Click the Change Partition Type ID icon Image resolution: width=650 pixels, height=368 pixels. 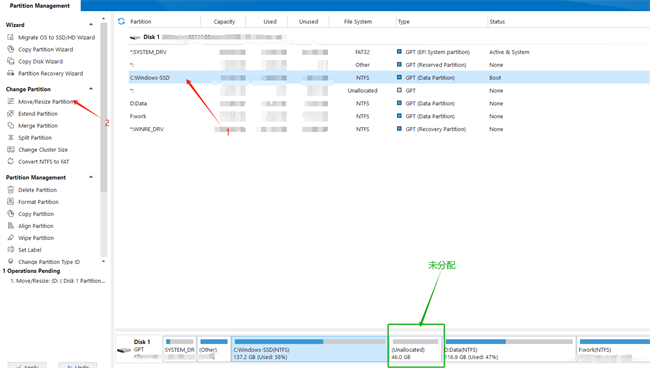(x=11, y=261)
